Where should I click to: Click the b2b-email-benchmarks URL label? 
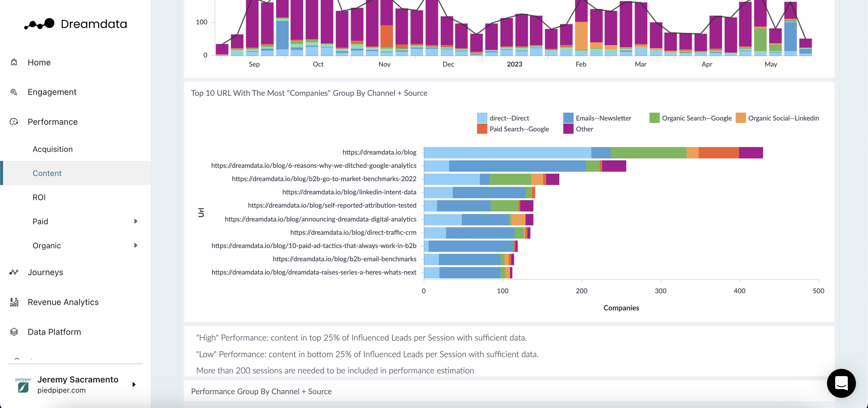click(344, 259)
